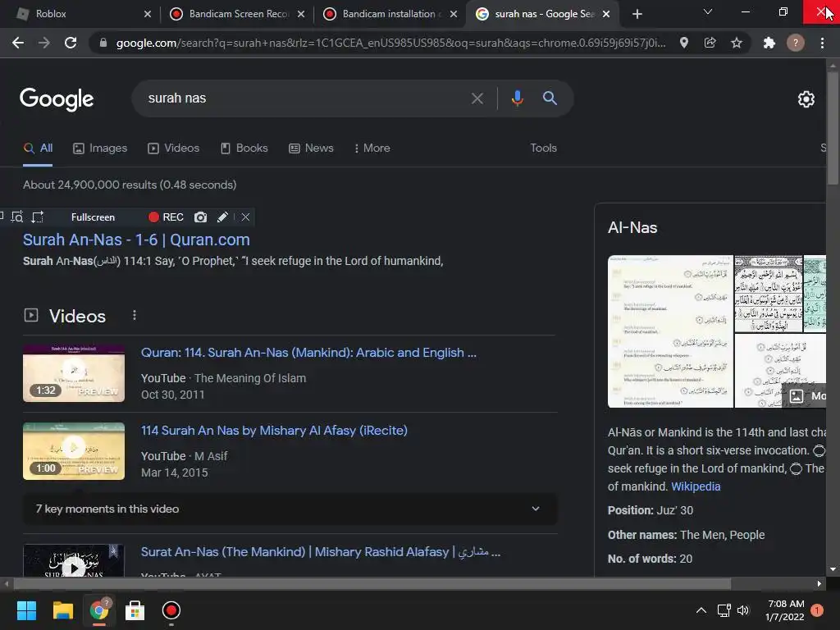840x630 pixels.
Task: Open the More search filters dropdown
Action: pyautogui.click(x=372, y=148)
